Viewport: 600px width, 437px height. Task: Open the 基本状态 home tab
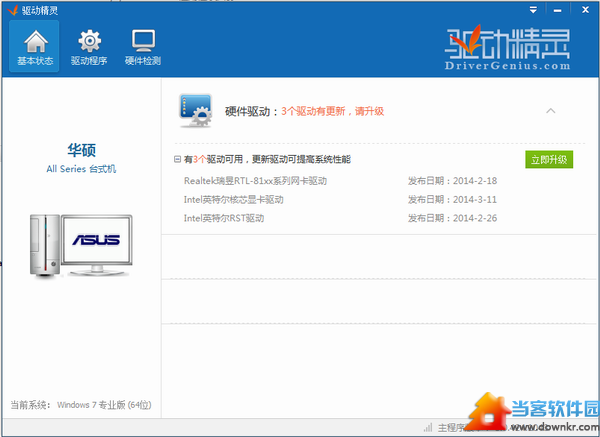pyautogui.click(x=34, y=46)
